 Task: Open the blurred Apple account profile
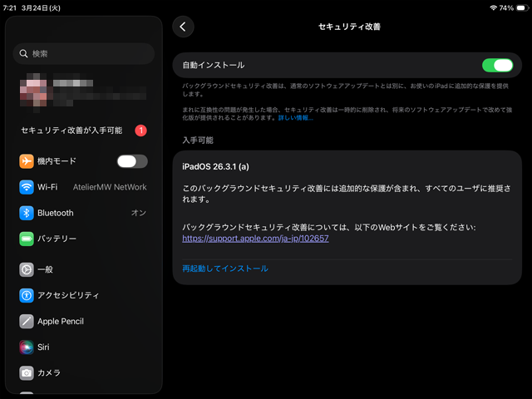point(83,92)
